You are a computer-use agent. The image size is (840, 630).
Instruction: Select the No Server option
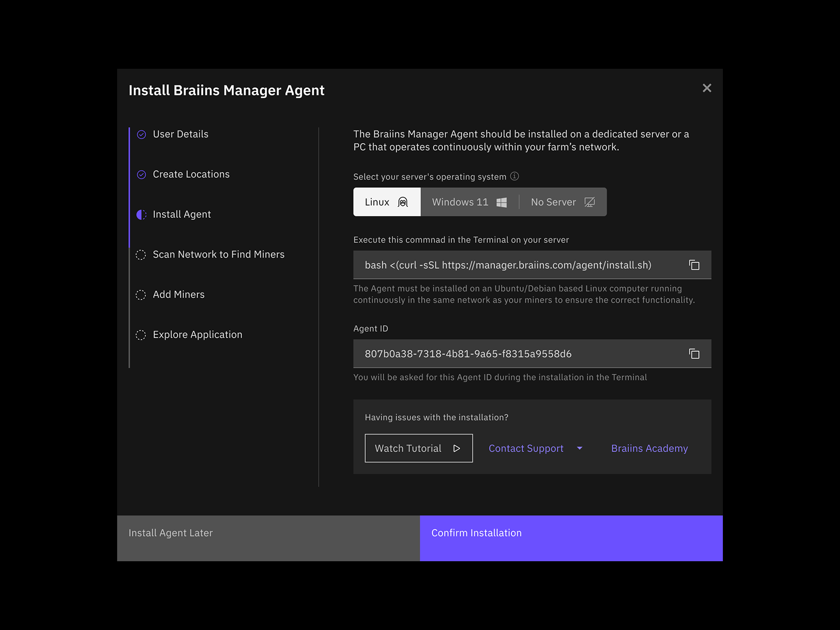563,202
